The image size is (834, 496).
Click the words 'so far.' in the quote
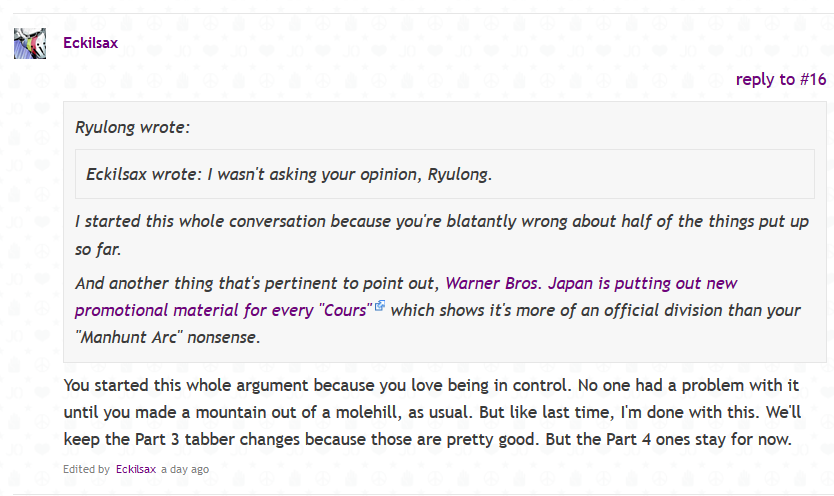pos(98,249)
